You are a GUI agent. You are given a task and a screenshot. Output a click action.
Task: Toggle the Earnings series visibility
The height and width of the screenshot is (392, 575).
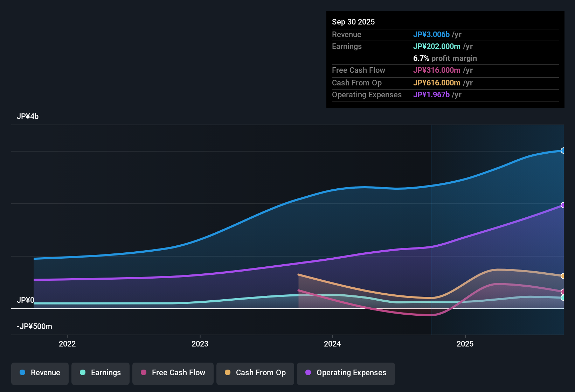(100, 373)
